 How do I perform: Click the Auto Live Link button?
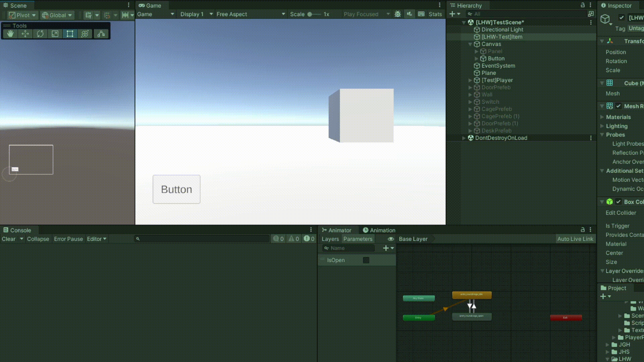pyautogui.click(x=575, y=239)
